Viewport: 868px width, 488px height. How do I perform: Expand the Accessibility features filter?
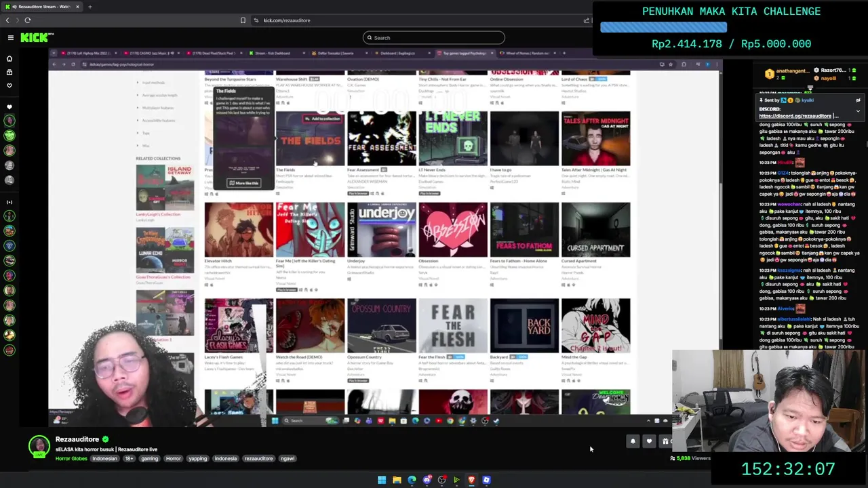click(158, 121)
